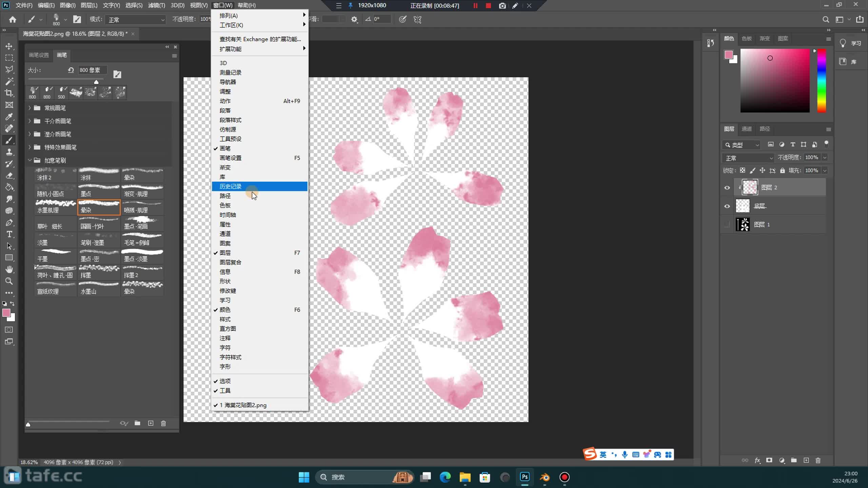Collapse the 如意笔刷 brush folder

29,160
